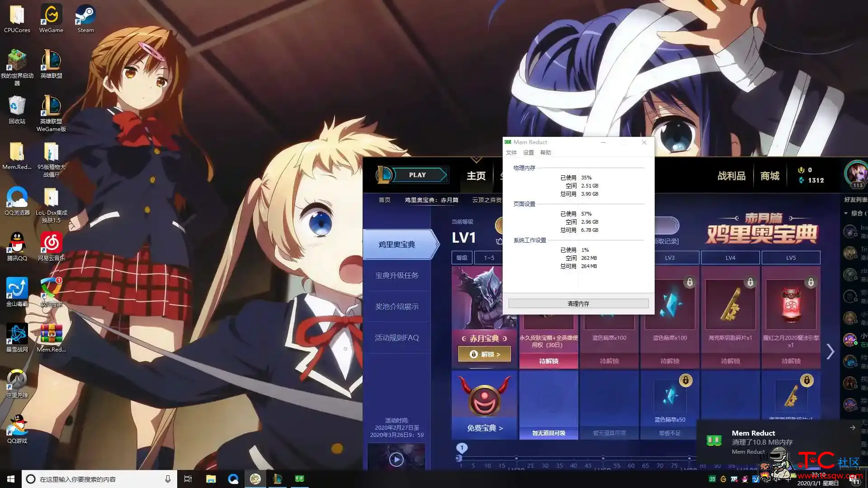Click 解锁 button on 赤月宝典 reward

[484, 354]
